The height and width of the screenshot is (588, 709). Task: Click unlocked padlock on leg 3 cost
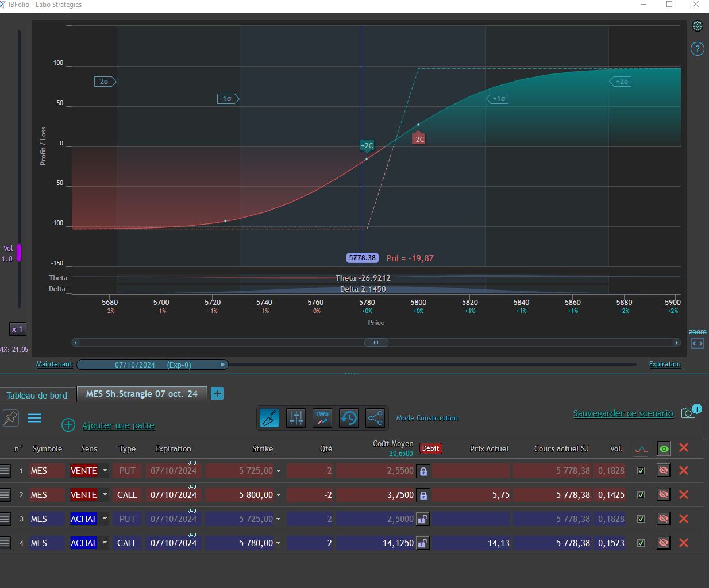point(423,519)
